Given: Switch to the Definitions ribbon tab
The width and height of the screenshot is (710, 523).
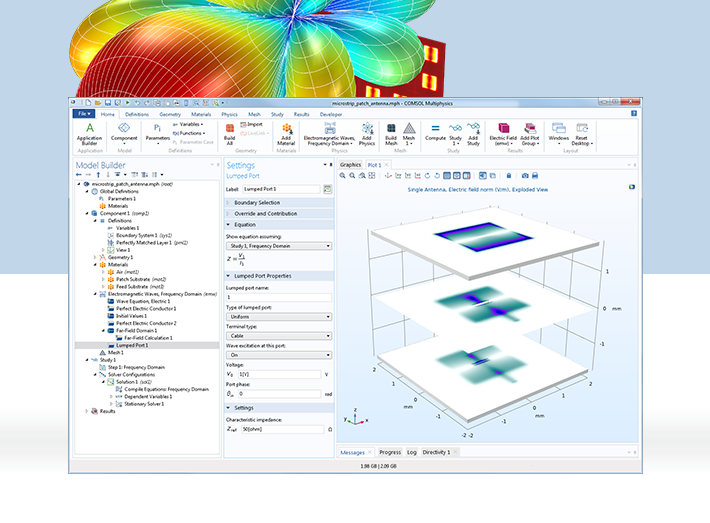Looking at the screenshot, I should coord(137,115).
